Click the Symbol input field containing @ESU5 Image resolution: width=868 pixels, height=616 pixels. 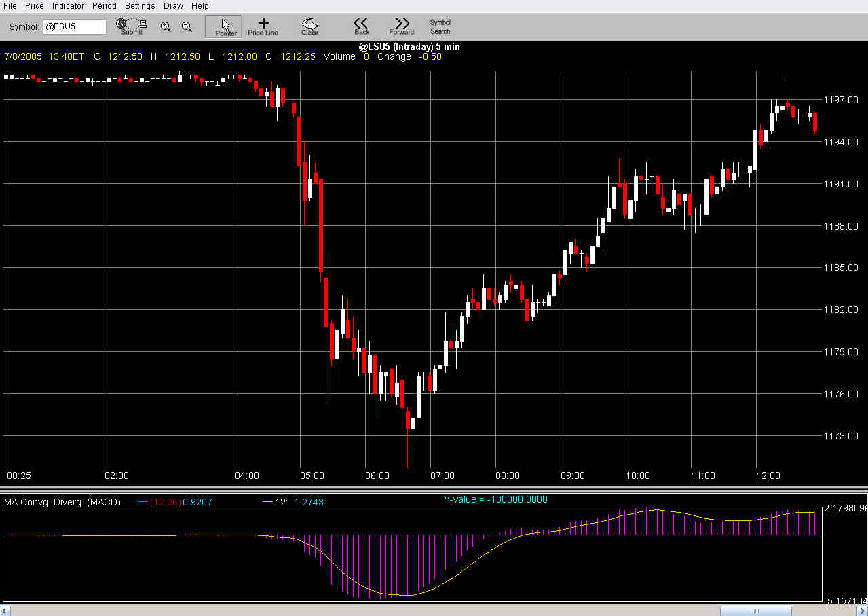point(75,26)
